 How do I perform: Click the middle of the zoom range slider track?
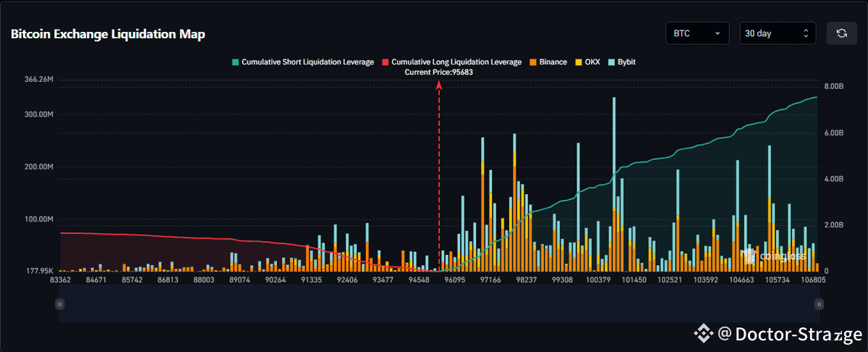tap(439, 304)
